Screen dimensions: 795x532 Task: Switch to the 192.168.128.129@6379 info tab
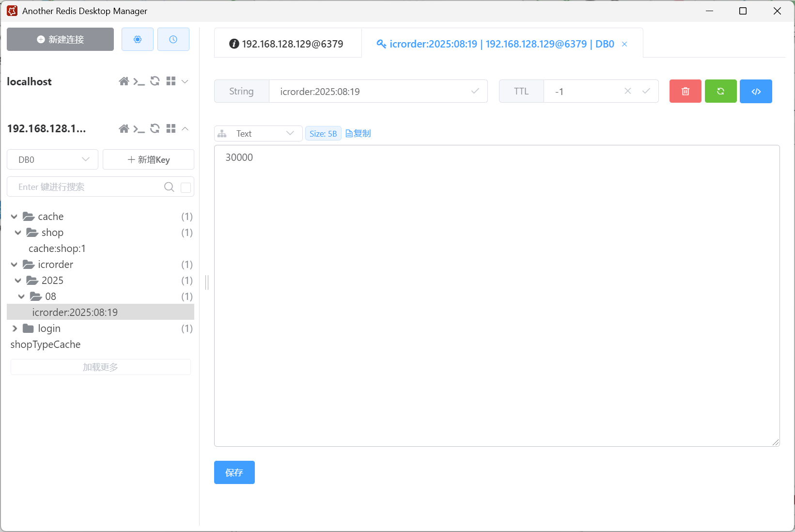(287, 44)
